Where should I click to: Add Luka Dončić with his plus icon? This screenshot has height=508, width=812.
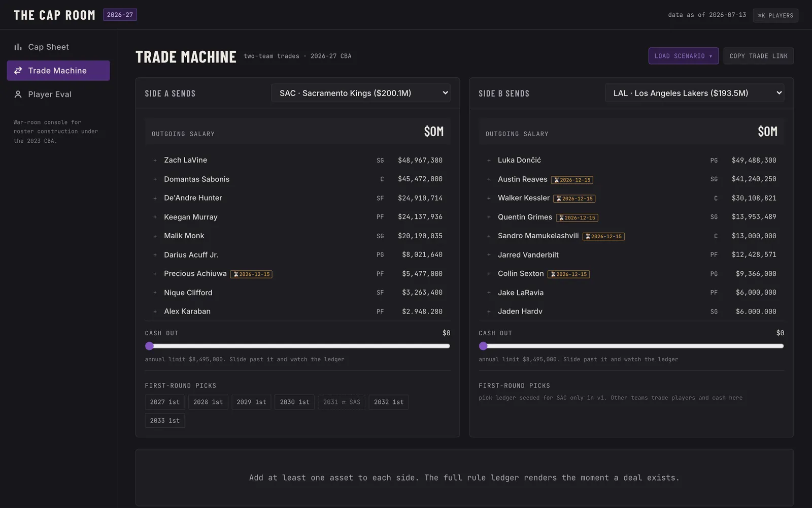click(x=489, y=161)
